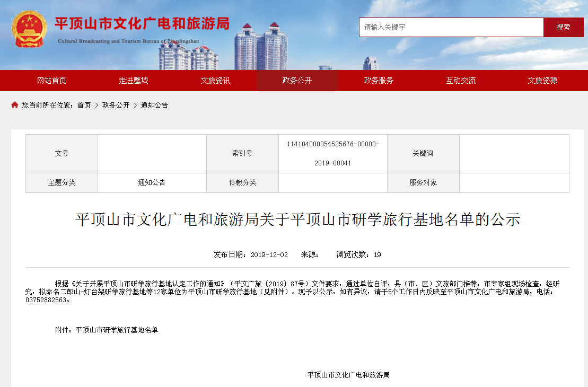This screenshot has width=588, height=387.
Task: Click the national emblem logo
Action: tap(29, 29)
